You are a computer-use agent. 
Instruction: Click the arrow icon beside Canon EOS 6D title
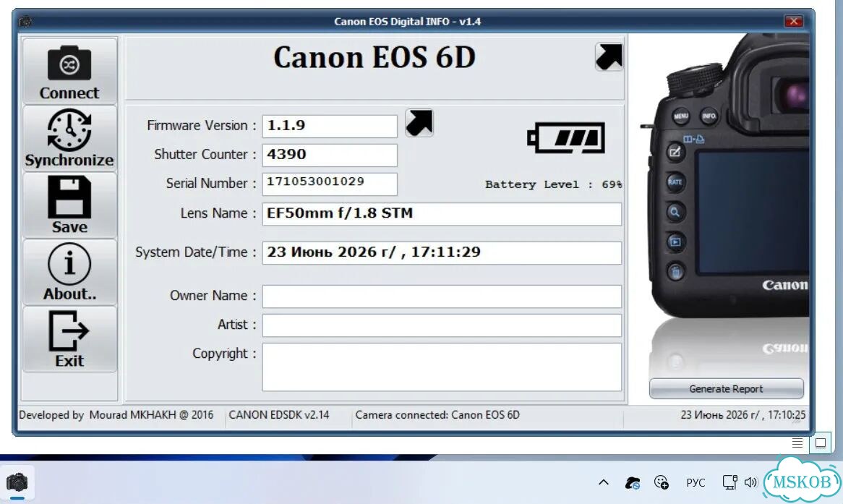609,57
